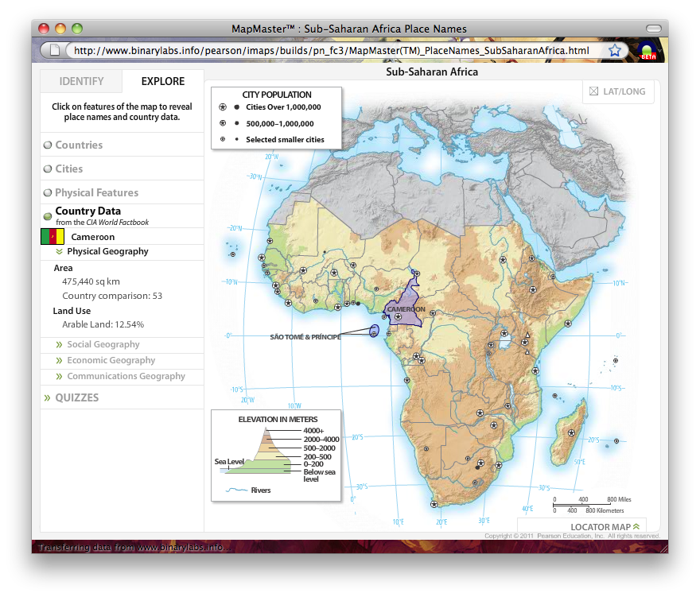
Task: Switch to the IDENTIFY tab
Action: pyautogui.click(x=81, y=81)
